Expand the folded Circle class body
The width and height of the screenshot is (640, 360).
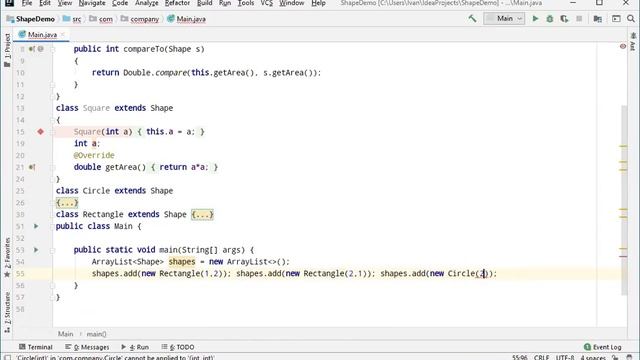coord(67,202)
